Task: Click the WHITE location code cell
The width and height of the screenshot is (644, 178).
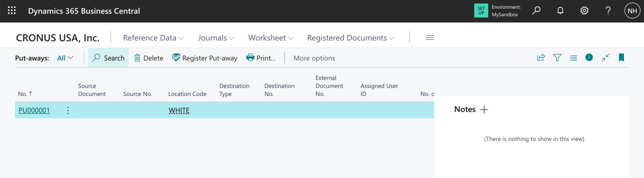Action: pos(179,110)
